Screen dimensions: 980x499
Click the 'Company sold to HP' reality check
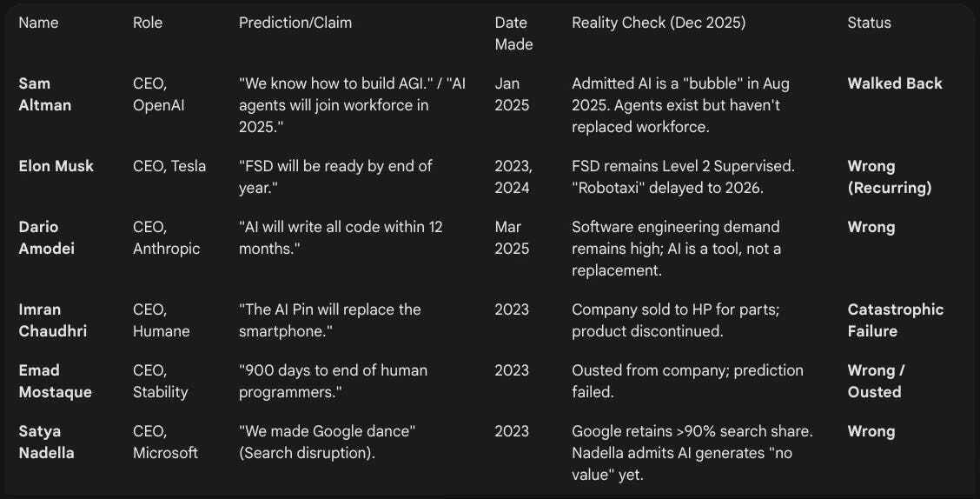click(x=675, y=320)
